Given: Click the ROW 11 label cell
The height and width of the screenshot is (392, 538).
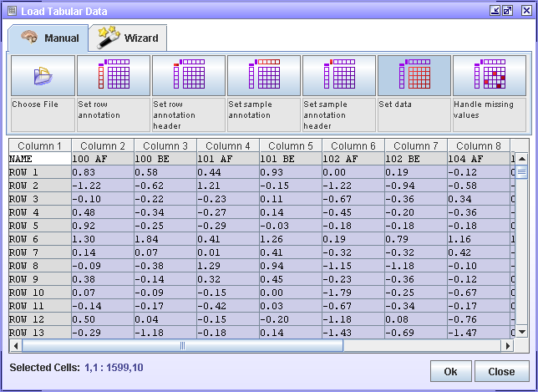Looking at the screenshot, I should (40, 306).
